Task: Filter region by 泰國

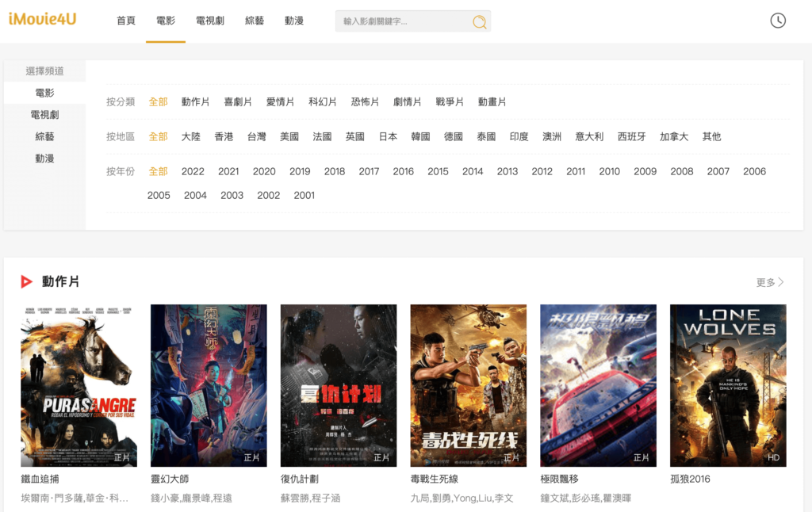Action: [x=486, y=136]
